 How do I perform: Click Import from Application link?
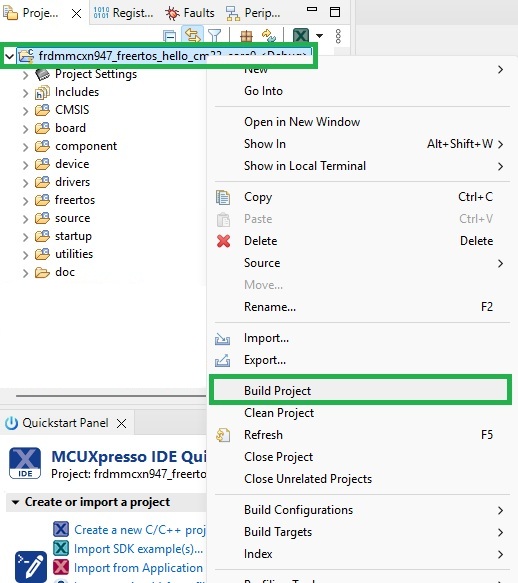[x=138, y=568]
